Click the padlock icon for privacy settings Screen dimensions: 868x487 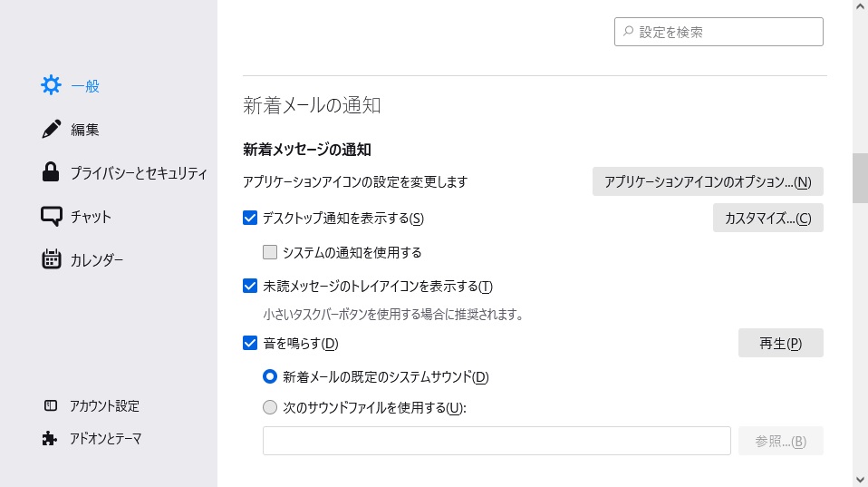52,173
